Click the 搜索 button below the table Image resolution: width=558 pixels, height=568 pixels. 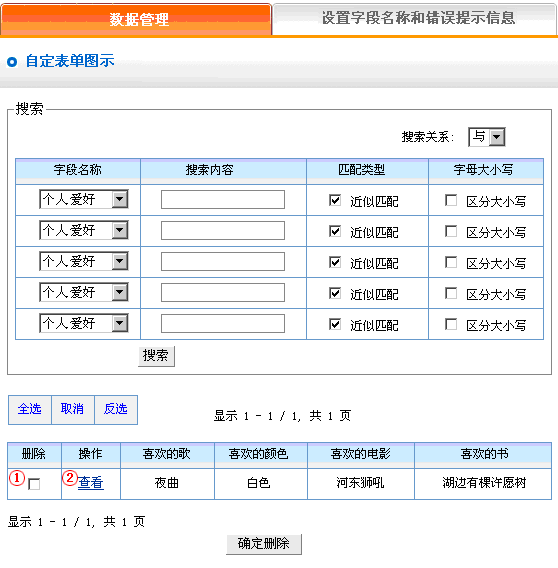pos(156,356)
